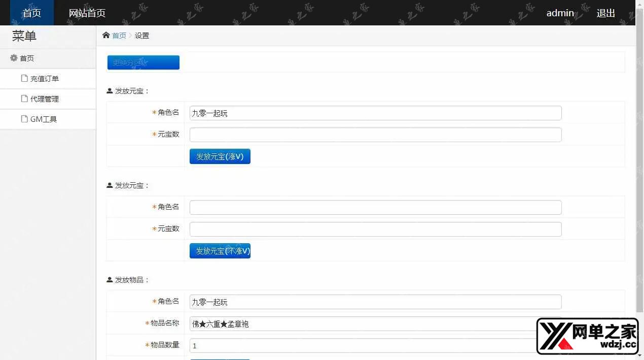Click the home icon in the breadcrumb
Viewport: 644px width, 360px height.
(106, 35)
